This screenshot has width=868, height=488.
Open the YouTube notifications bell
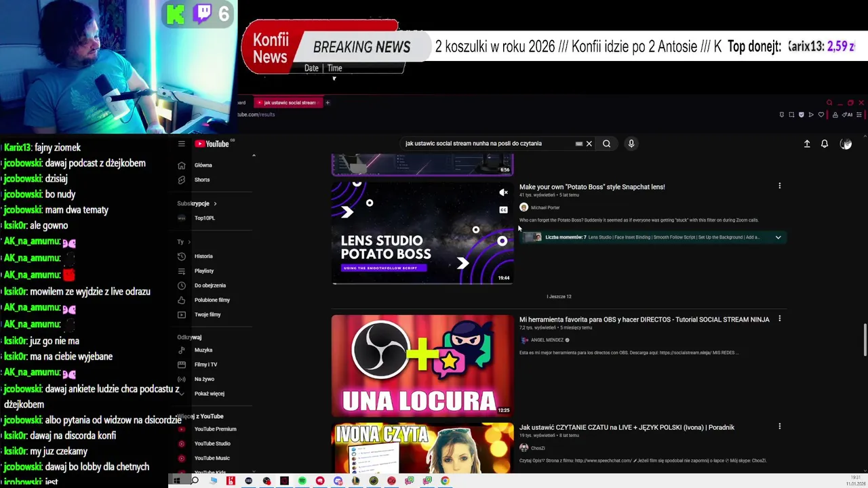[x=825, y=144]
